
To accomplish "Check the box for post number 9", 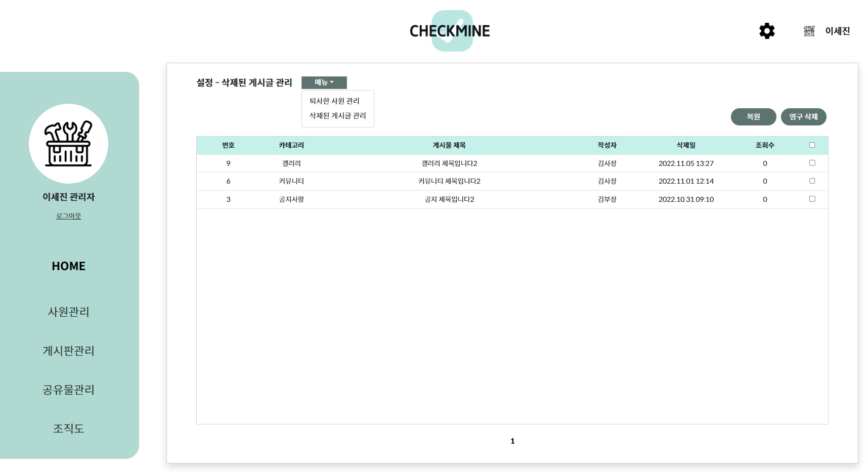I will tap(812, 163).
